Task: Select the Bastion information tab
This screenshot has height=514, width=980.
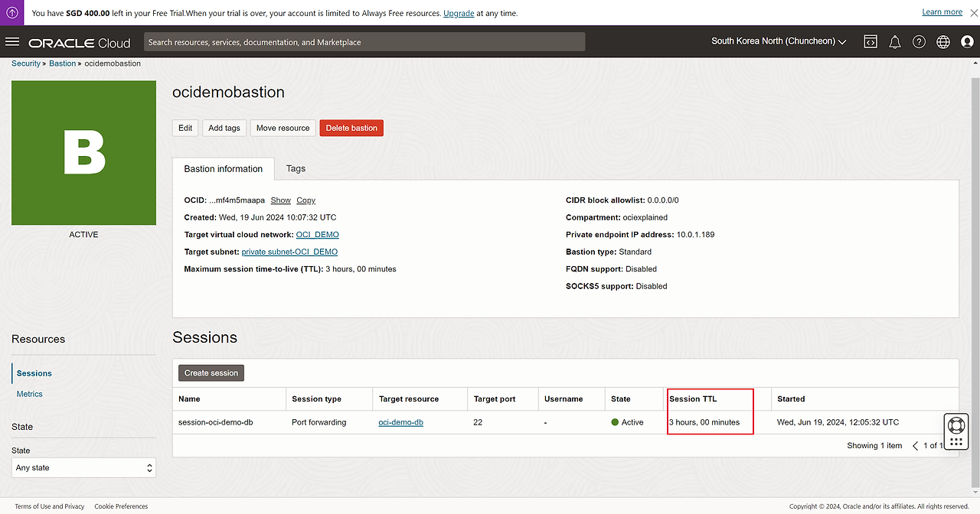Action: [224, 169]
